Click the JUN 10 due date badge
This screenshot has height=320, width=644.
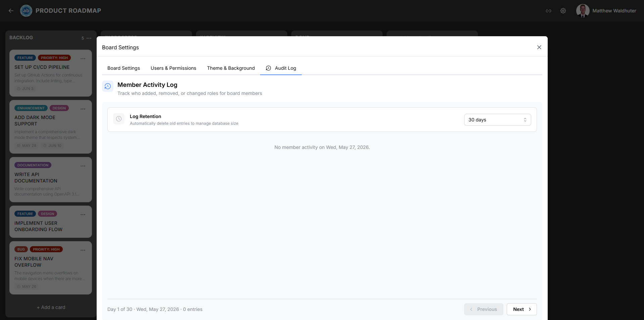pyautogui.click(x=52, y=146)
